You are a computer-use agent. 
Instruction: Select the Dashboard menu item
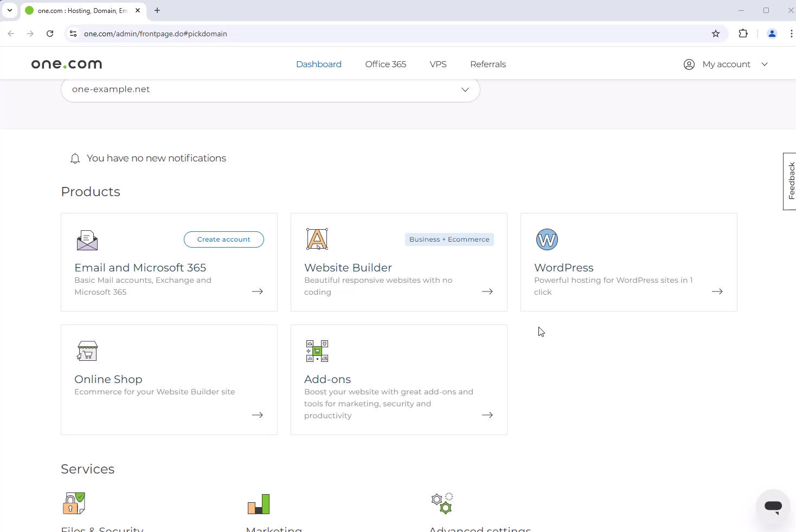coord(319,64)
